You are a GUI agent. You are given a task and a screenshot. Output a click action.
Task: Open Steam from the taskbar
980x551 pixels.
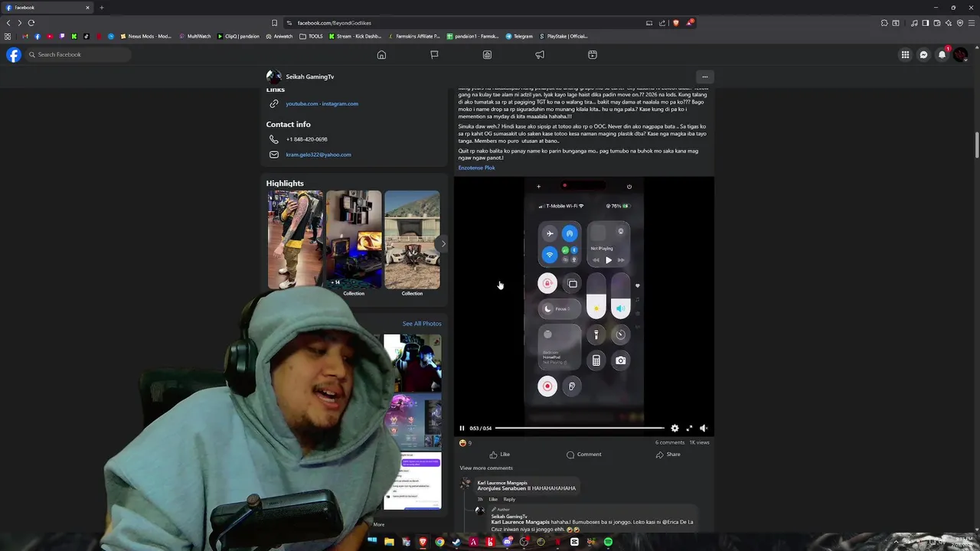point(456,542)
